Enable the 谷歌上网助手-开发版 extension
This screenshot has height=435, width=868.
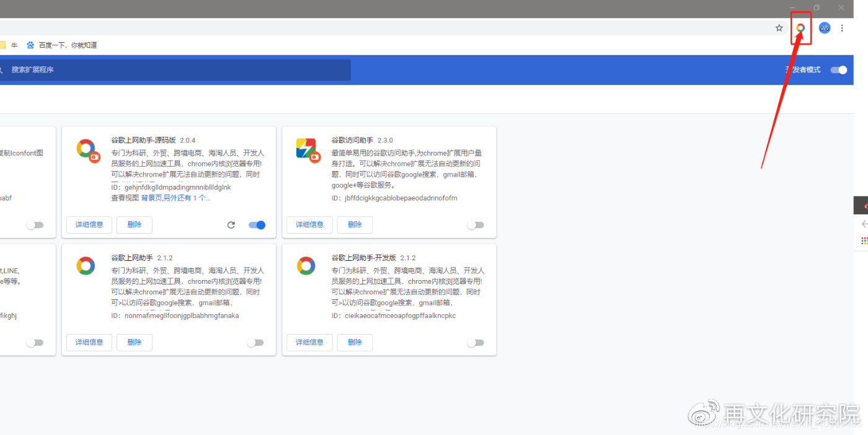pyautogui.click(x=476, y=343)
